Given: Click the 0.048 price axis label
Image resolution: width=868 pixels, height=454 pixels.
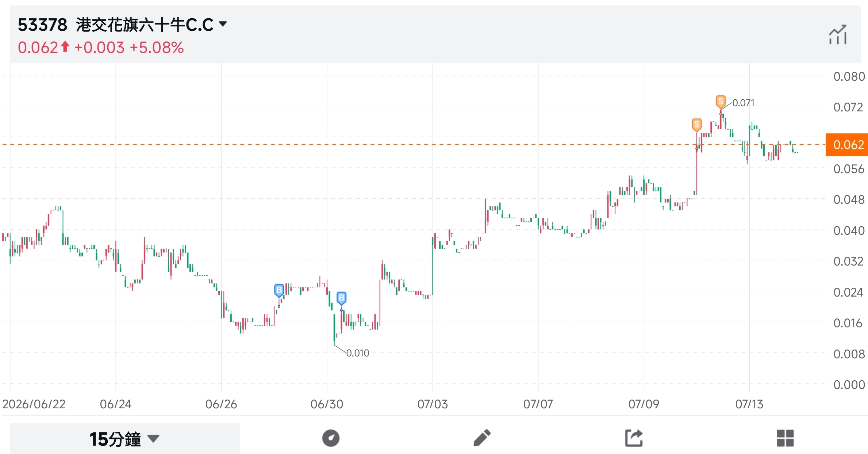Looking at the screenshot, I should (x=849, y=200).
